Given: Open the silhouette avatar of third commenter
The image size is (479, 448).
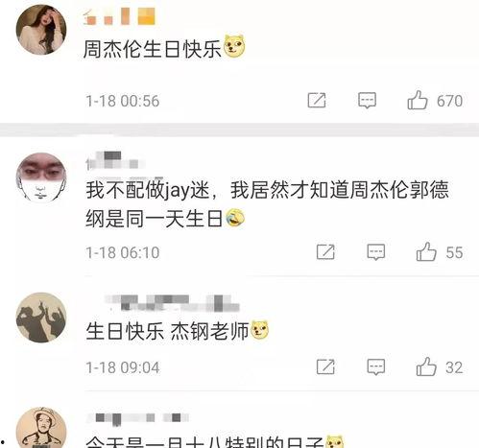Looking at the screenshot, I should pyautogui.click(x=41, y=318).
